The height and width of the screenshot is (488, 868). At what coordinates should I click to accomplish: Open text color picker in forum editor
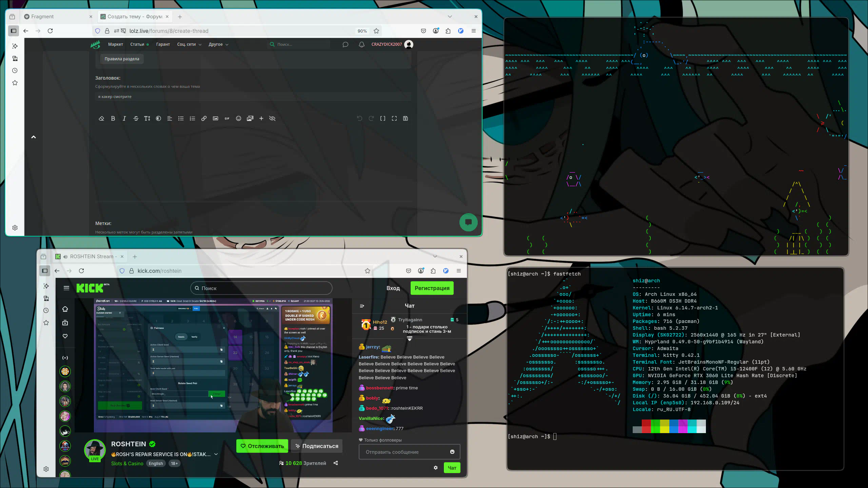[158, 118]
